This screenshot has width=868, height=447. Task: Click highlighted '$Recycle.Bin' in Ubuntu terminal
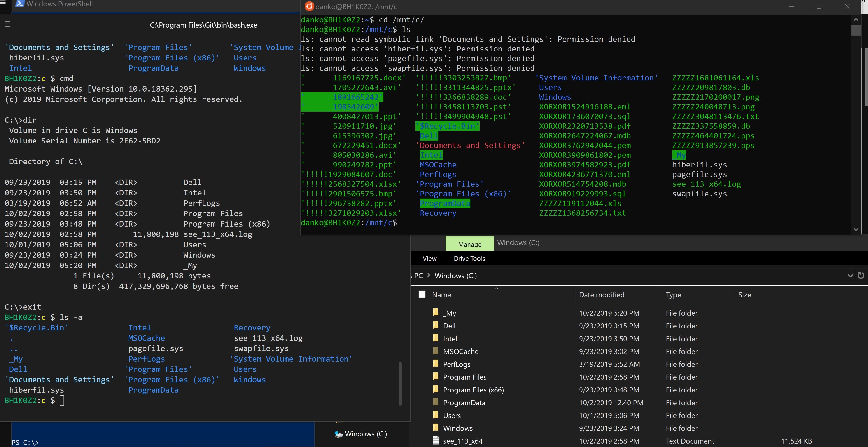[x=447, y=126]
